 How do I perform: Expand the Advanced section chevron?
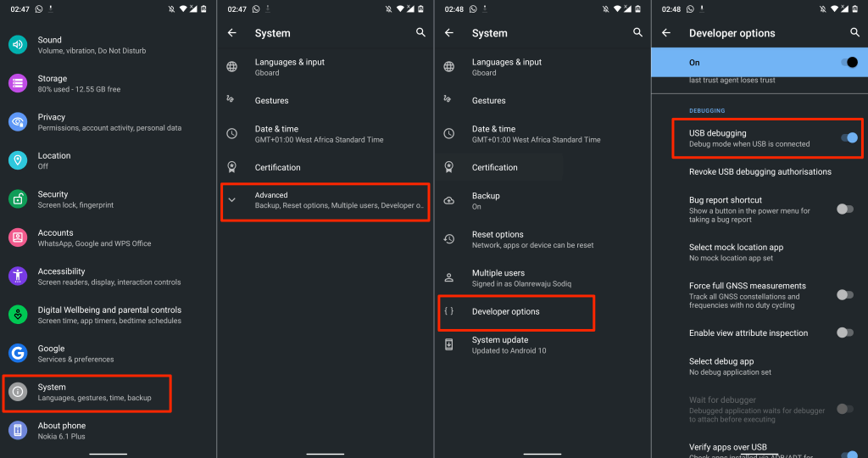coord(231,200)
